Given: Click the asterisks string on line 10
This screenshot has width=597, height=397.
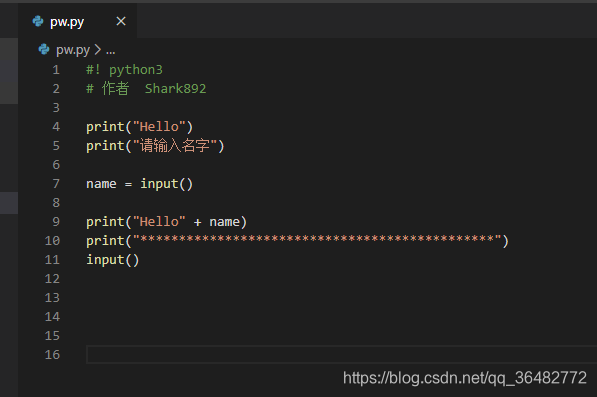Looking at the screenshot, I should (x=317, y=239).
